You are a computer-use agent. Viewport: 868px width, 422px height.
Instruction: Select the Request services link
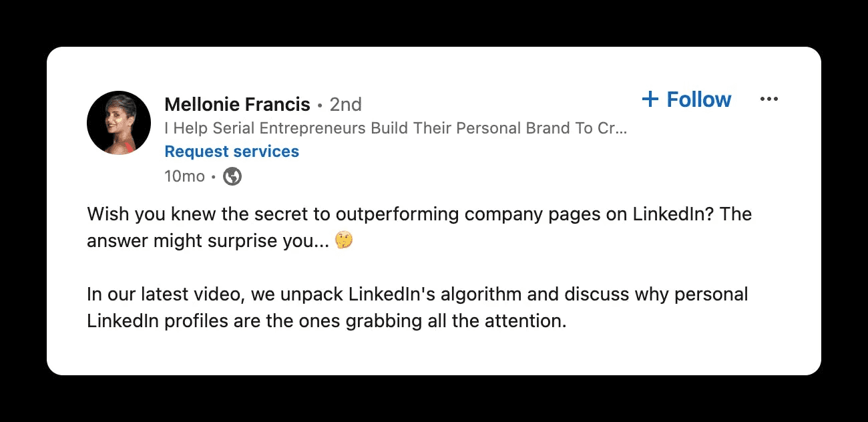(232, 152)
